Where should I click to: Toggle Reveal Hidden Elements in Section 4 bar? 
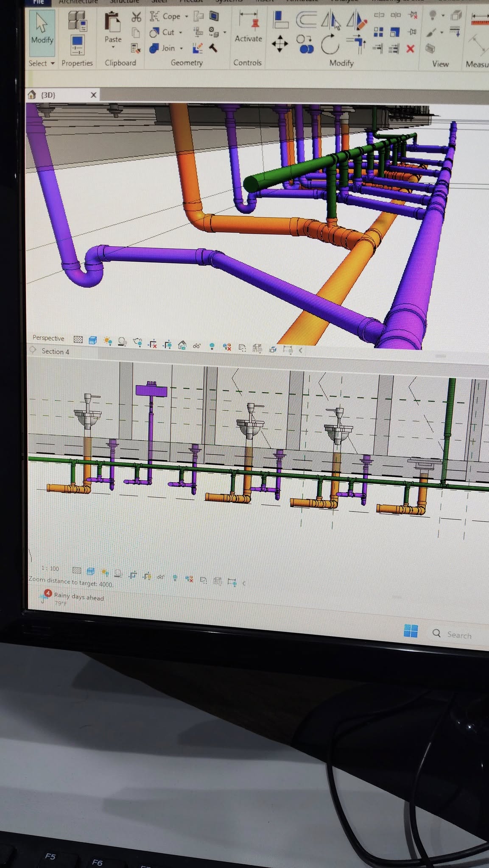175,578
